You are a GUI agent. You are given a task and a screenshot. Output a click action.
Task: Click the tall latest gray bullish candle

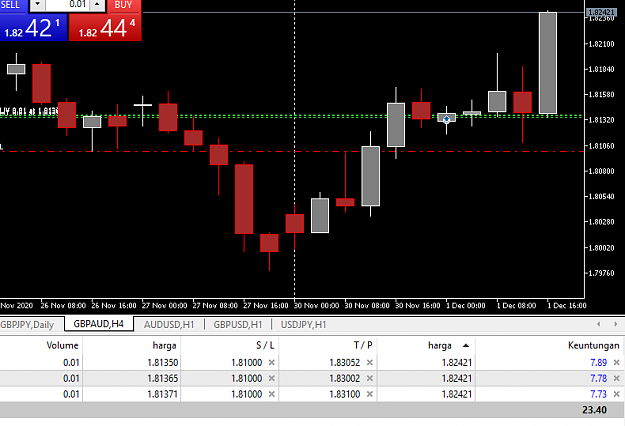coord(548,63)
